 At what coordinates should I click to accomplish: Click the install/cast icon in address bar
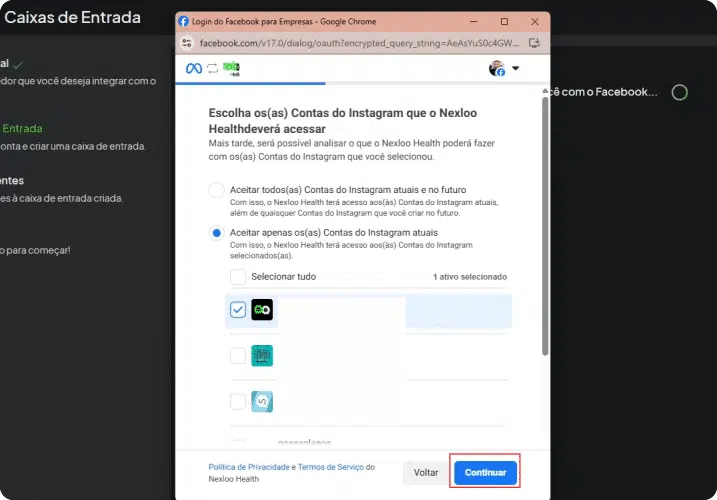click(x=534, y=43)
